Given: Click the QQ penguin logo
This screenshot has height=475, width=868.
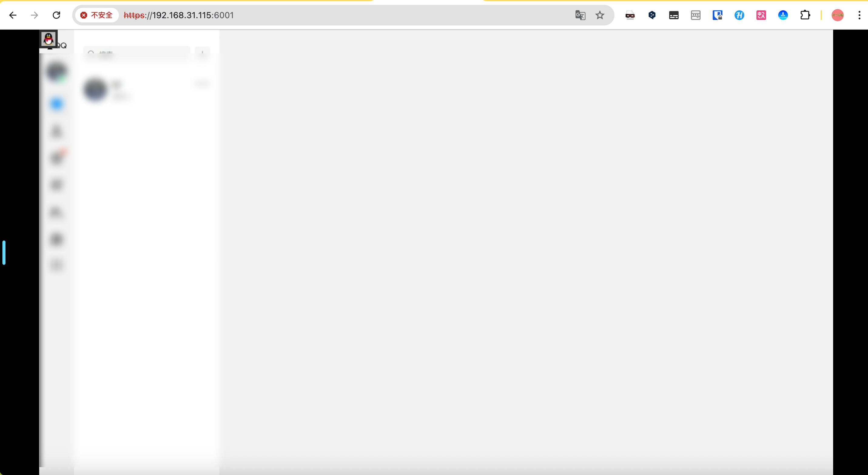Looking at the screenshot, I should pos(49,39).
